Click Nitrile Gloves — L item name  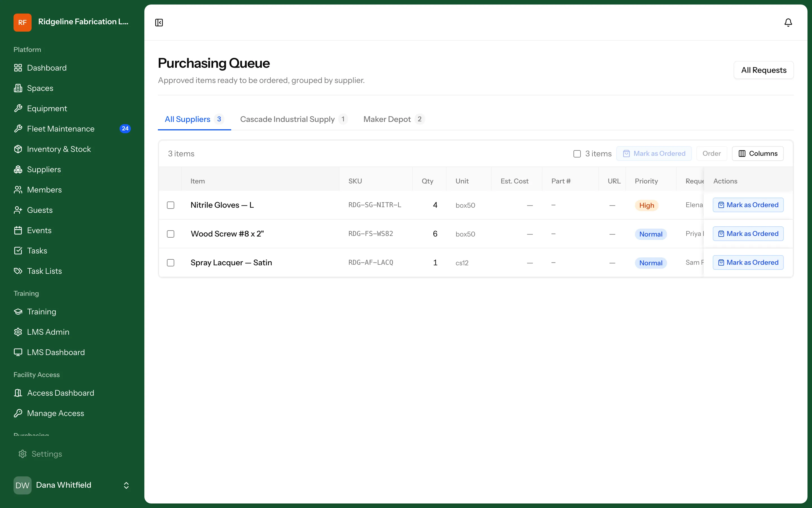(x=222, y=205)
